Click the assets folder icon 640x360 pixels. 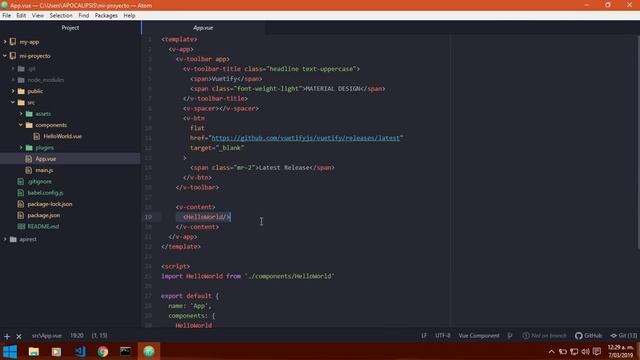pos(29,114)
